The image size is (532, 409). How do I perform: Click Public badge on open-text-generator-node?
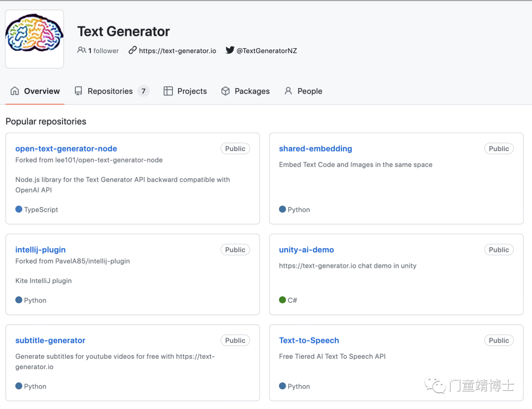(235, 149)
